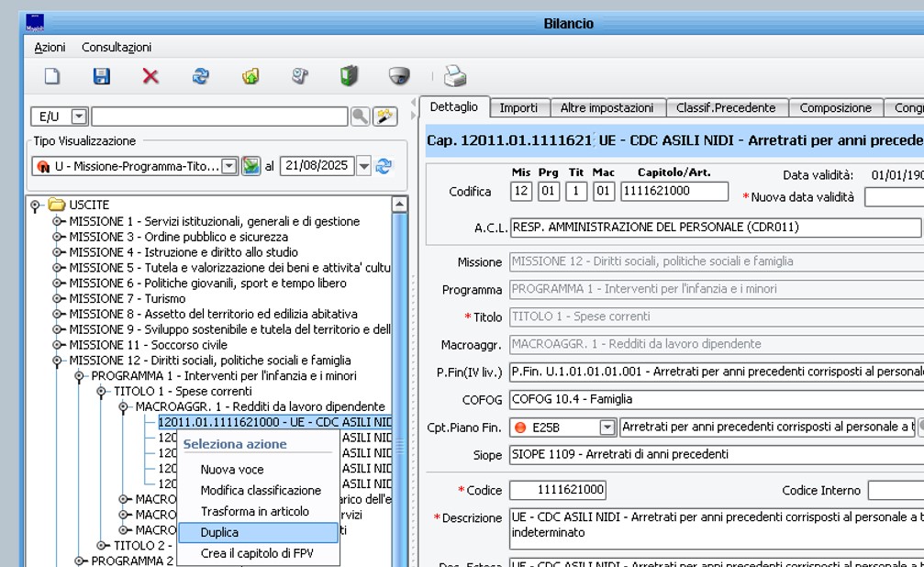
Task: Choose Duplica from the context menu
Action: 219,532
